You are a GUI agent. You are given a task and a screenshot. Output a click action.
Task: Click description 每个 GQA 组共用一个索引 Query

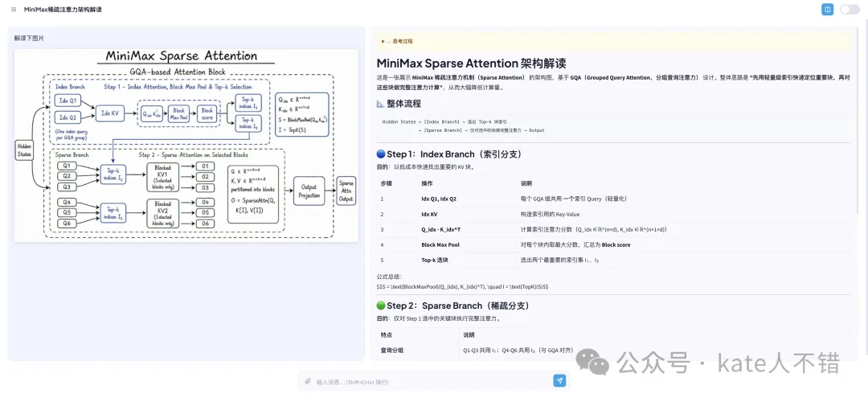tap(574, 199)
